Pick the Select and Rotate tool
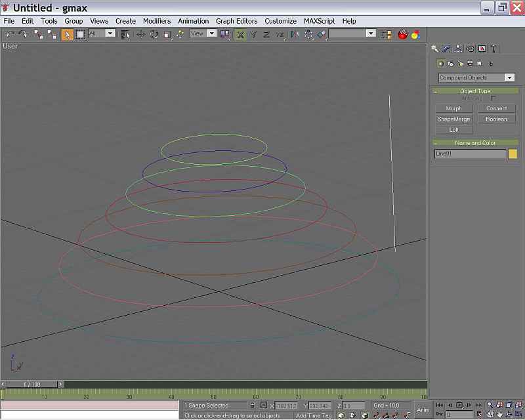 154,34
